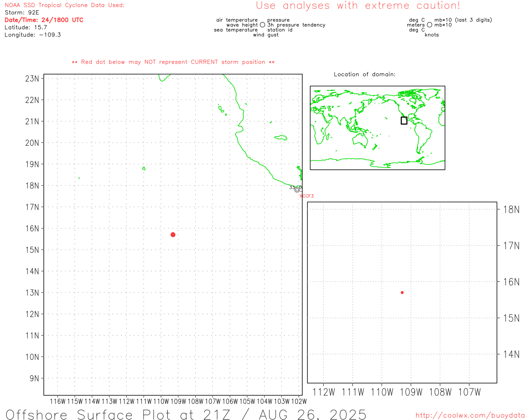The height and width of the screenshot is (420, 525).
Task: Click the 116W longitude label
Action: click(57, 402)
